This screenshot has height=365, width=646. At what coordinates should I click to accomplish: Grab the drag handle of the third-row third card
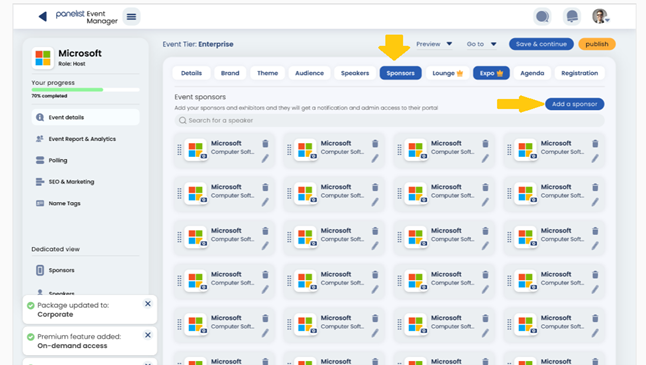click(x=399, y=237)
